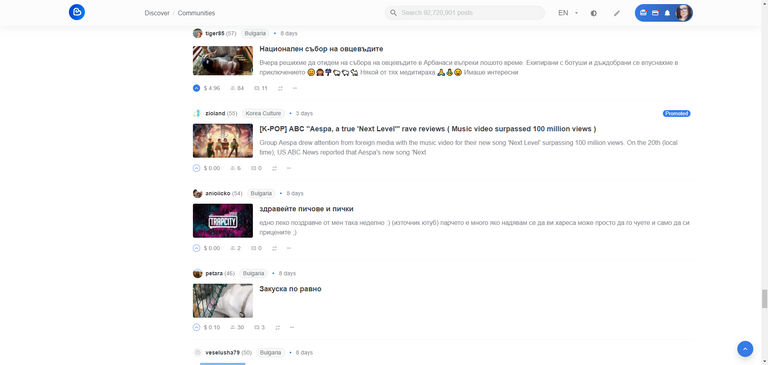Upvote the petara post
Viewport: 768px width, 365px height.
pos(196,327)
